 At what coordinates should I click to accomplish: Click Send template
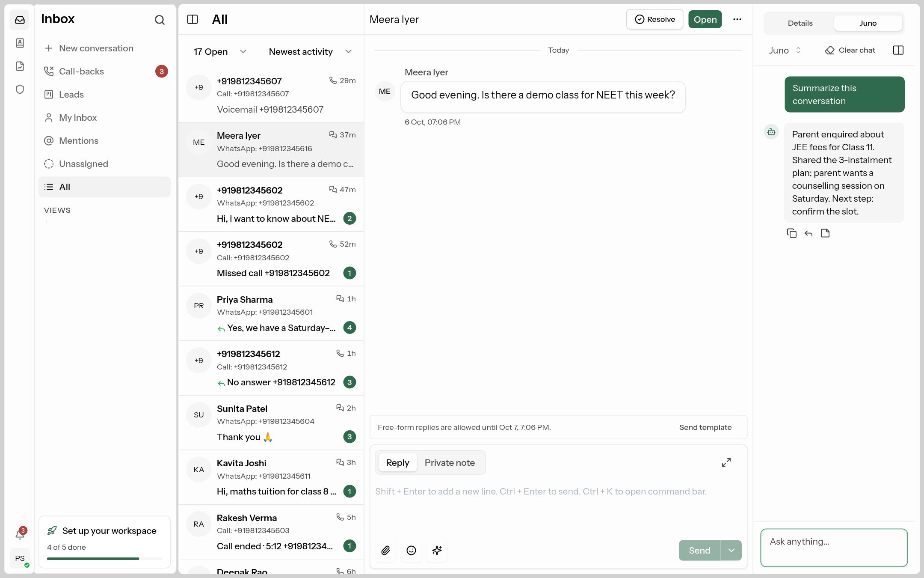pos(705,427)
